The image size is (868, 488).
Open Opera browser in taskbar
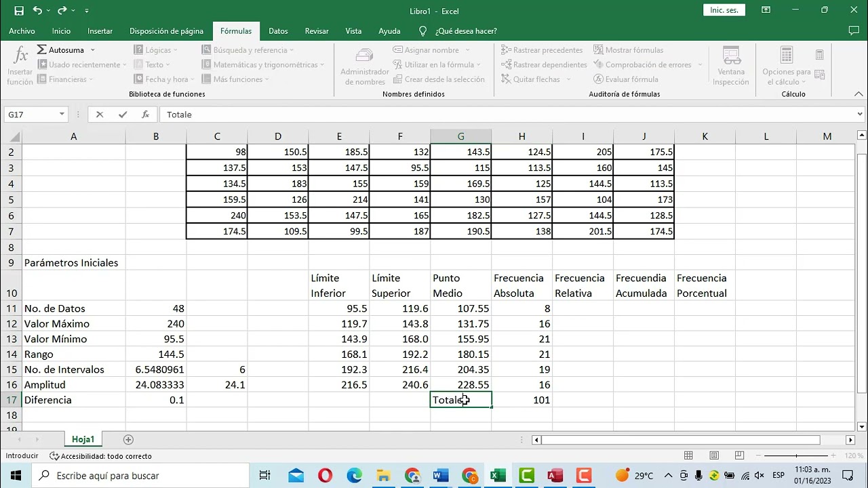coord(325,475)
